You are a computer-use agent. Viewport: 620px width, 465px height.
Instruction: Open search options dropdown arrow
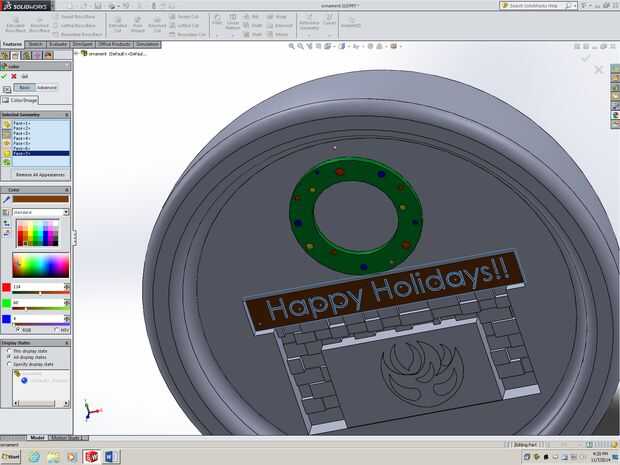point(575,6)
